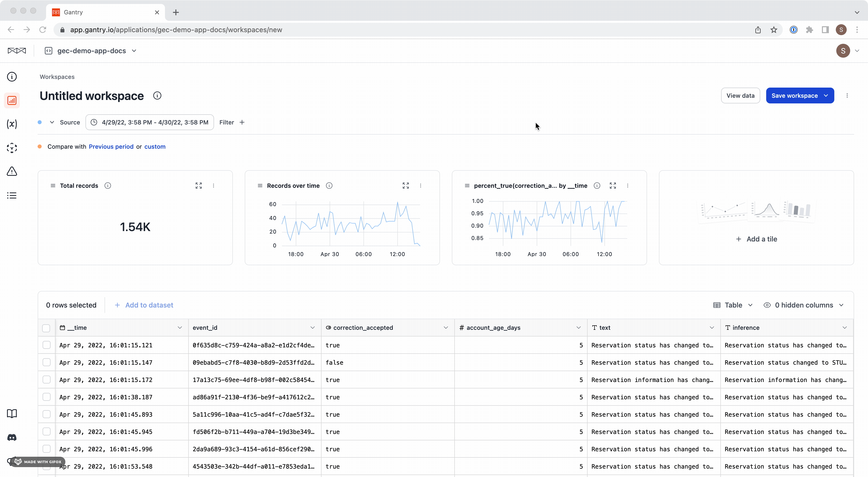Open the Table view type dropdown
The width and height of the screenshot is (868, 477).
click(733, 305)
